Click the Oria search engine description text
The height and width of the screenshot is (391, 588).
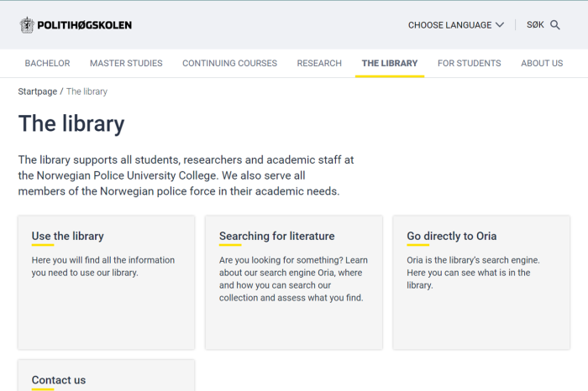(x=473, y=273)
